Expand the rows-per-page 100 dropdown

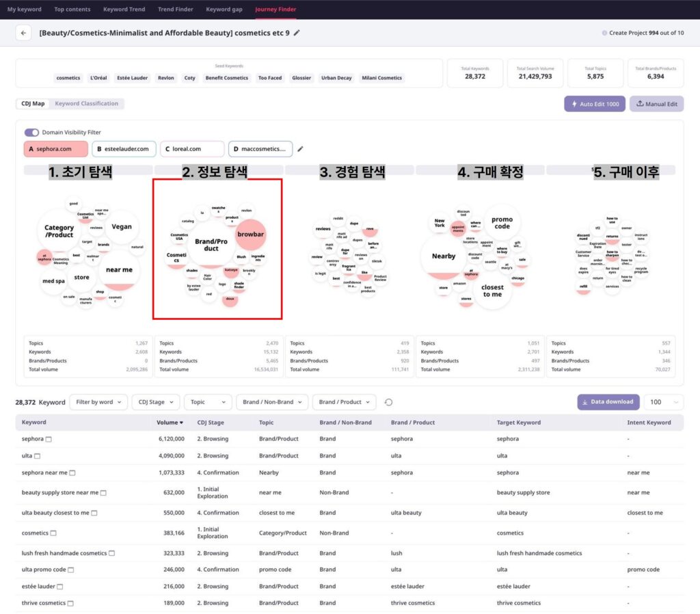pyautogui.click(x=663, y=402)
